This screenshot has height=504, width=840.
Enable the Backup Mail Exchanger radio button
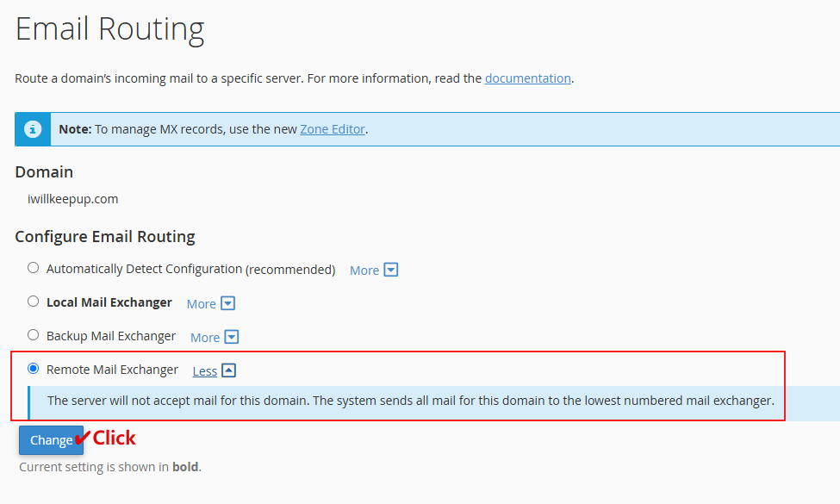pyautogui.click(x=34, y=335)
